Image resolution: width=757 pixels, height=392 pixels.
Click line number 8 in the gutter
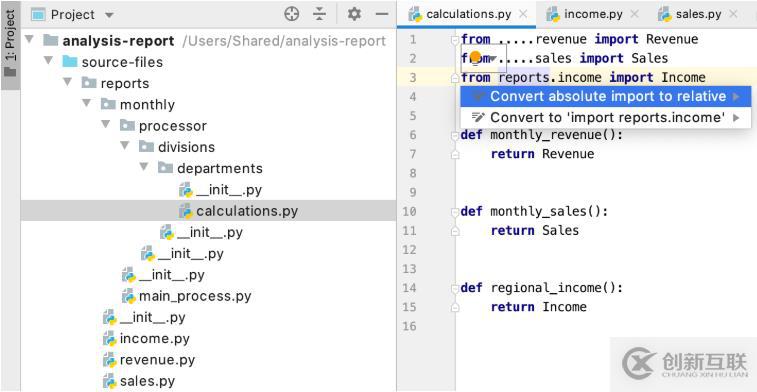point(412,173)
